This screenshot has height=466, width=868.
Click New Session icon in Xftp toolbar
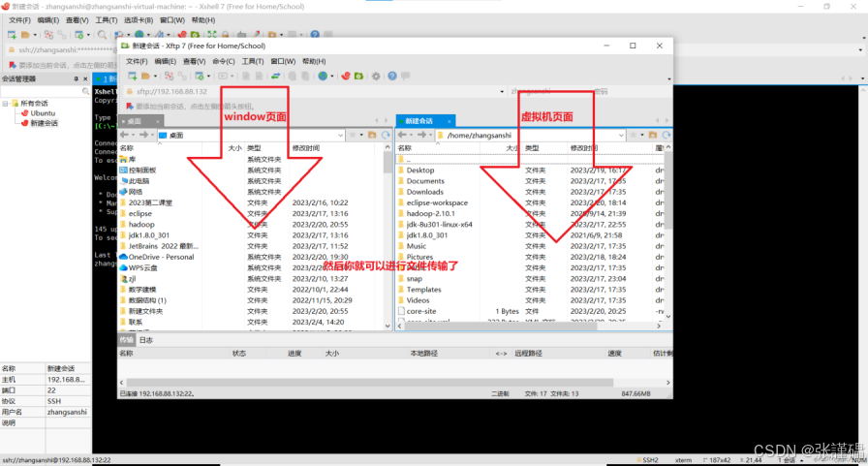(x=133, y=76)
